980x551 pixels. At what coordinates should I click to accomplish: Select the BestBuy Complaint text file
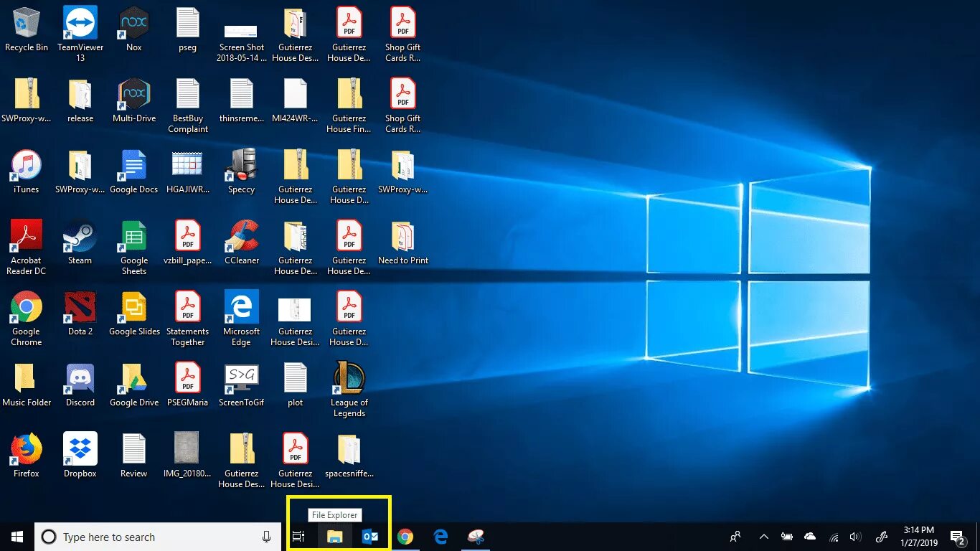188,105
